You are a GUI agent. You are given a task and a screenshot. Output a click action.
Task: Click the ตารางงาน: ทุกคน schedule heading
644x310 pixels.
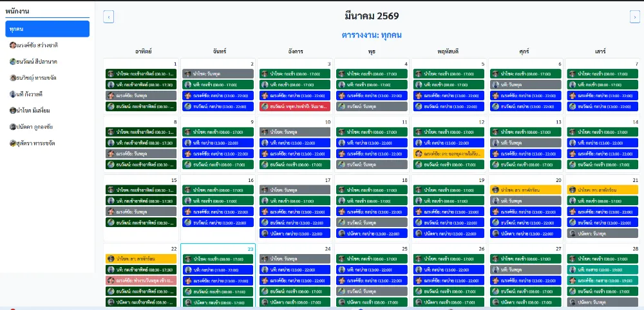tap(372, 35)
